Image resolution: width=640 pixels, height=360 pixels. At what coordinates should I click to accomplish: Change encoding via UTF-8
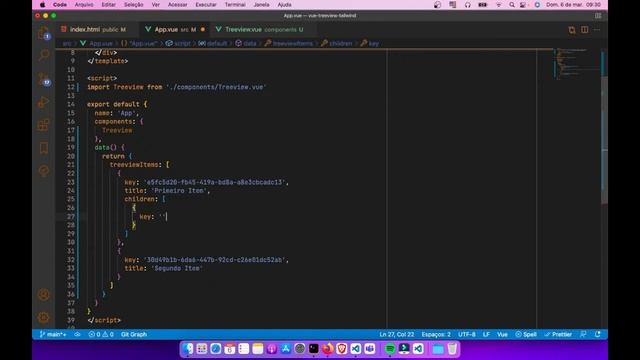[x=467, y=334]
